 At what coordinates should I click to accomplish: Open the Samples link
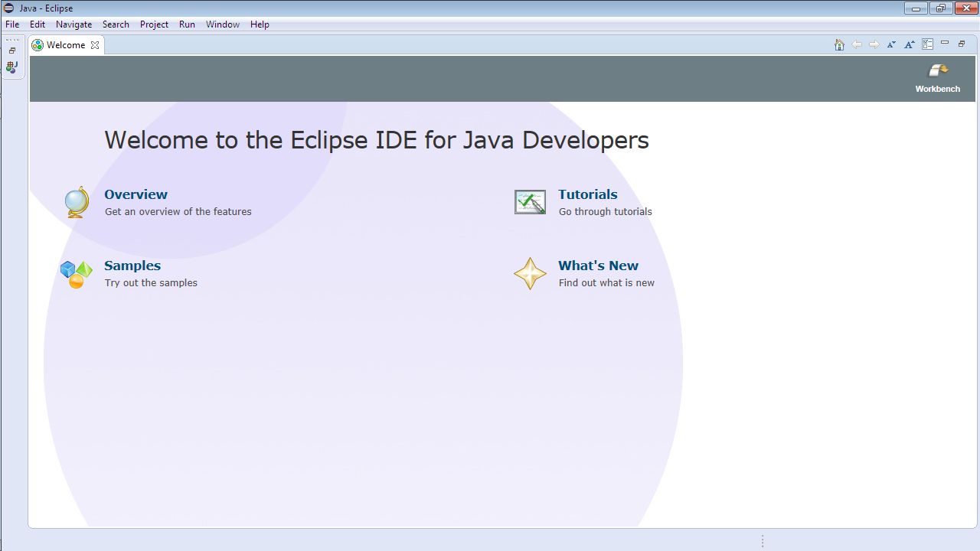[x=132, y=266]
